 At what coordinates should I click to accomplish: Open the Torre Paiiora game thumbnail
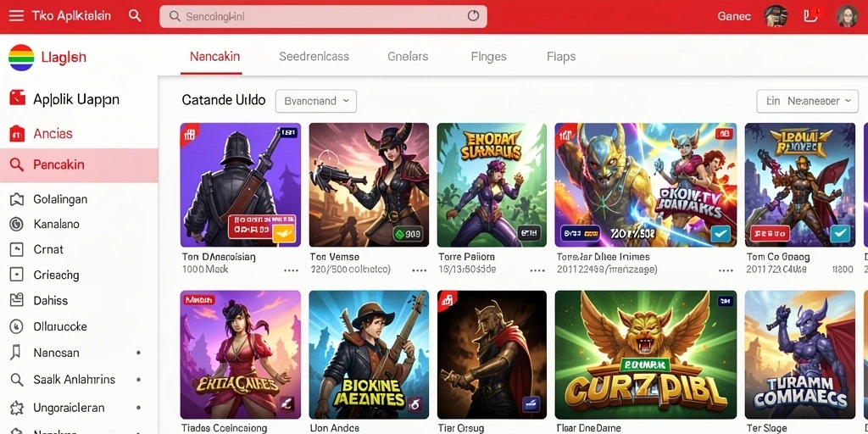coord(492,185)
